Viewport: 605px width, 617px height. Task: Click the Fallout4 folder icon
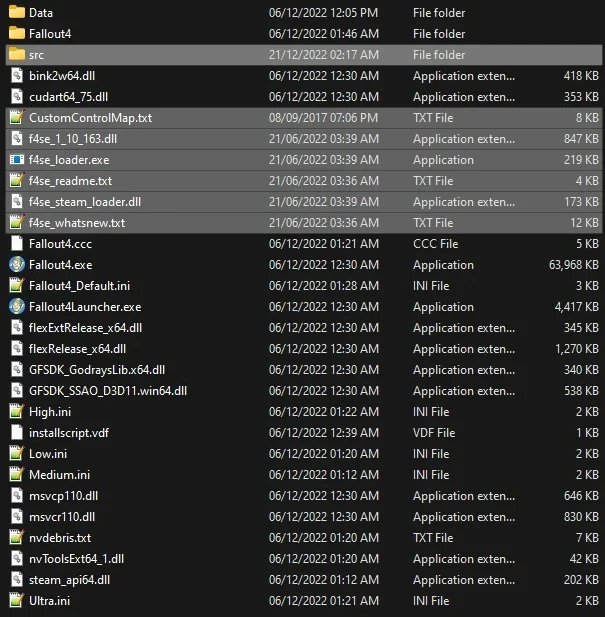(16, 34)
